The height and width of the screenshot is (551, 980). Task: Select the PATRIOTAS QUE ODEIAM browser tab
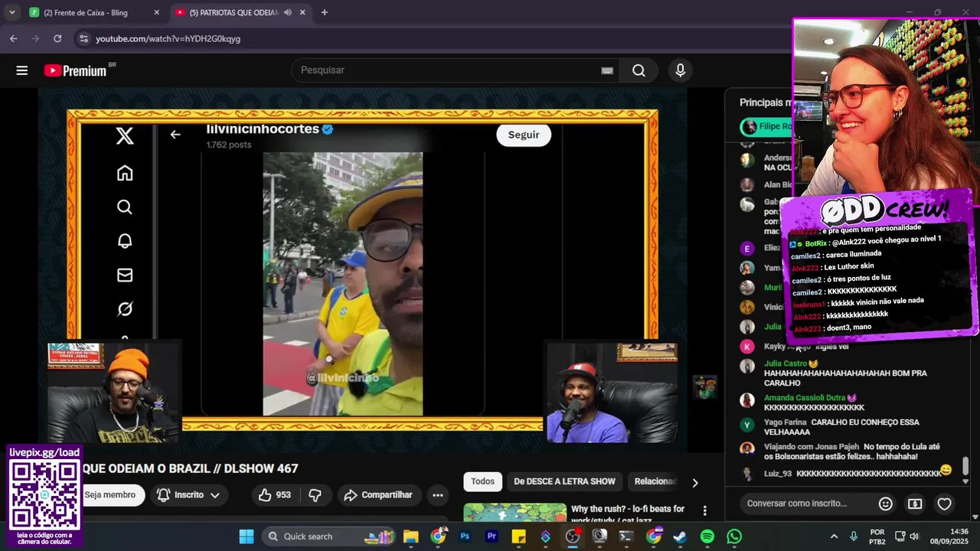(234, 12)
